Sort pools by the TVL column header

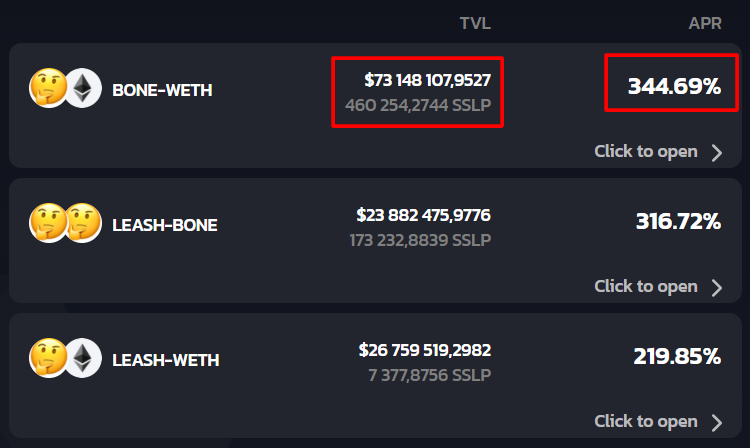tap(475, 23)
